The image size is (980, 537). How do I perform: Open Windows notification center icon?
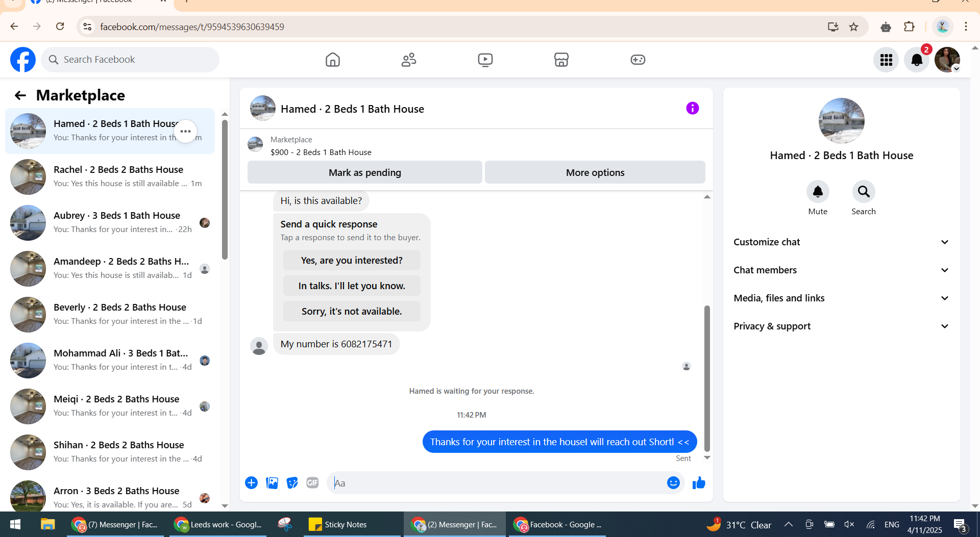pos(960,525)
